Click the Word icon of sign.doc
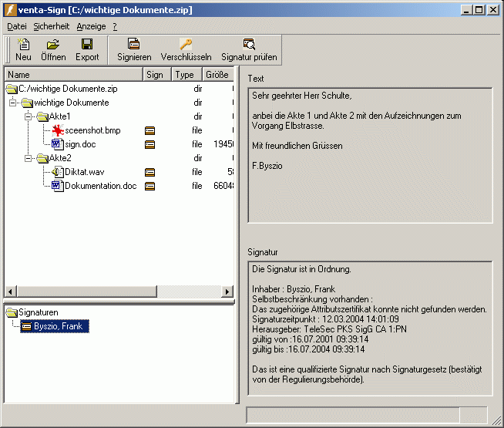504x428 pixels. (x=58, y=144)
